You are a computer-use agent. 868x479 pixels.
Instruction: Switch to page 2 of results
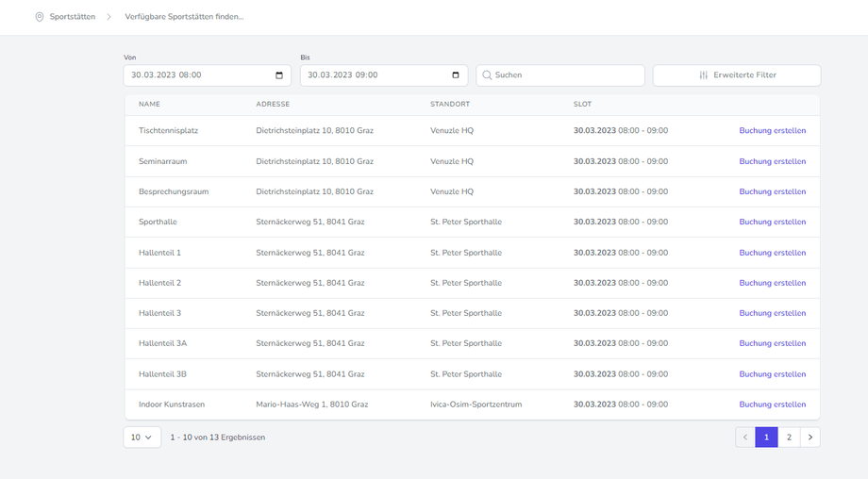[789, 437]
